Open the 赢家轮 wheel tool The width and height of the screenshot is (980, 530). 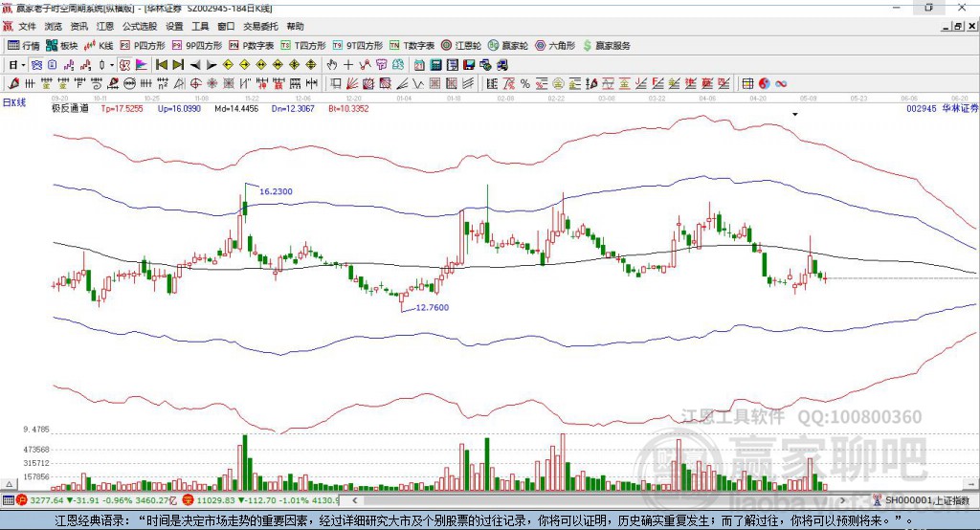[508, 46]
